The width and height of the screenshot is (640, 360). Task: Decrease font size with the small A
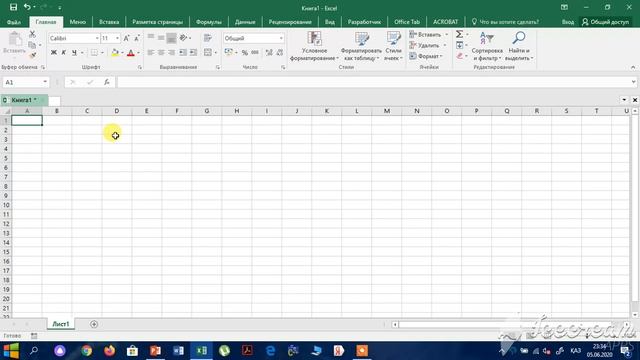[137, 38]
